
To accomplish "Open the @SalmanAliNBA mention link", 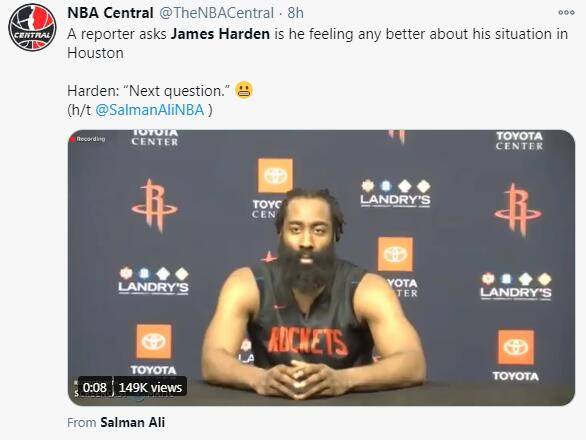I will click(x=149, y=110).
